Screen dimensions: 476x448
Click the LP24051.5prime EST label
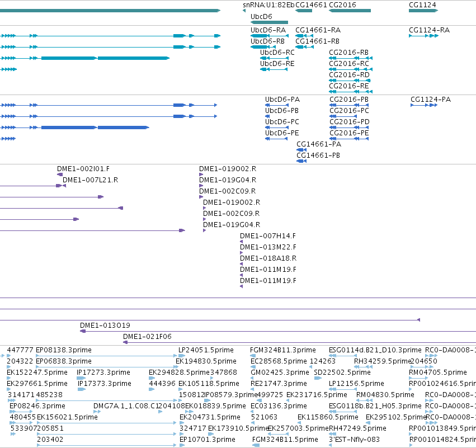[206, 350]
